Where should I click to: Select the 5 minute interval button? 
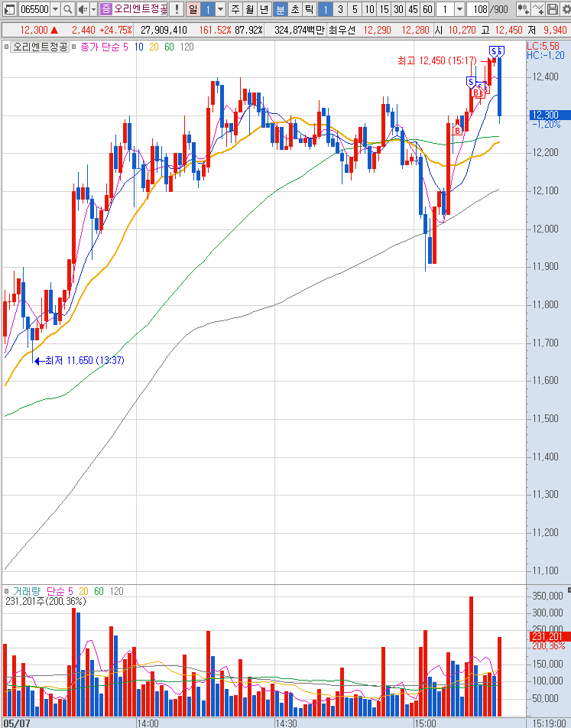355,9
